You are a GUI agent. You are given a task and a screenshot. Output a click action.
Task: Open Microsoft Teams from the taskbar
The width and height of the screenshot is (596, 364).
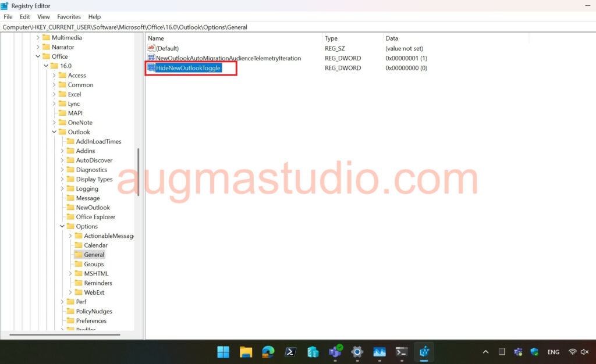[335, 352]
